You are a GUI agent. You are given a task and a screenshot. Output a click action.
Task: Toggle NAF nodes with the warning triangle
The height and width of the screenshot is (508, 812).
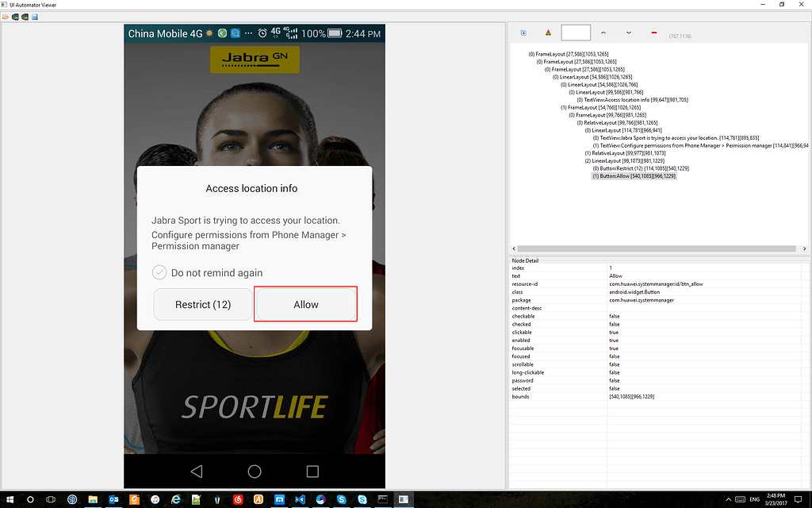[548, 32]
